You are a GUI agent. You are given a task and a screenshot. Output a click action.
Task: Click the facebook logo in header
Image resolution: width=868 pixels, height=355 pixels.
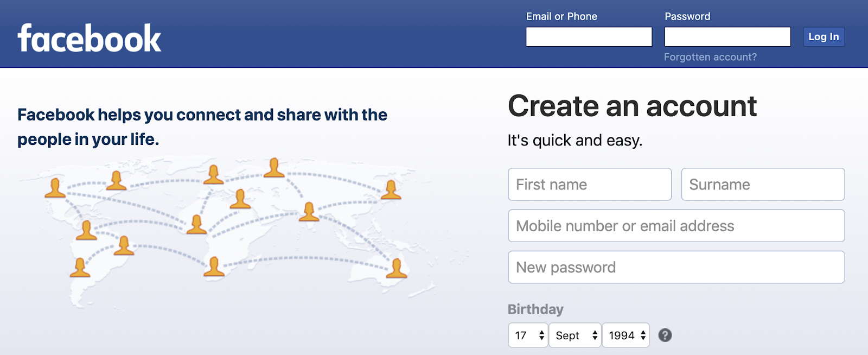click(x=90, y=38)
